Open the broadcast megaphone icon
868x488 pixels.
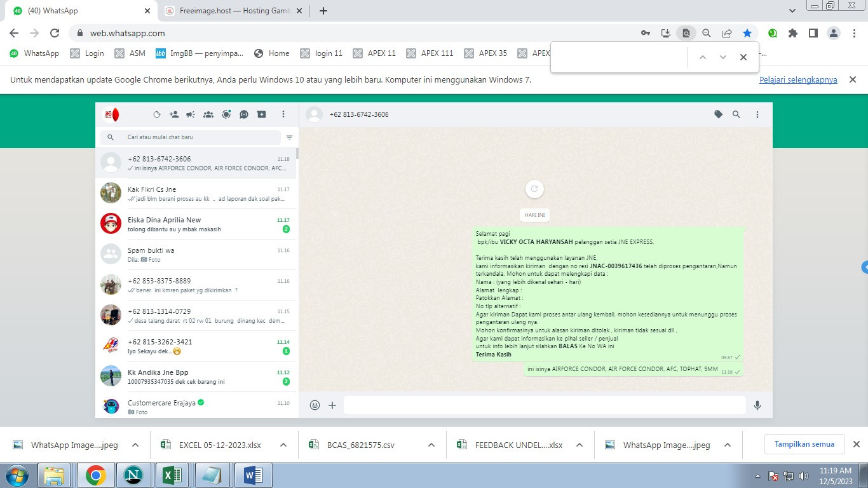click(x=191, y=115)
